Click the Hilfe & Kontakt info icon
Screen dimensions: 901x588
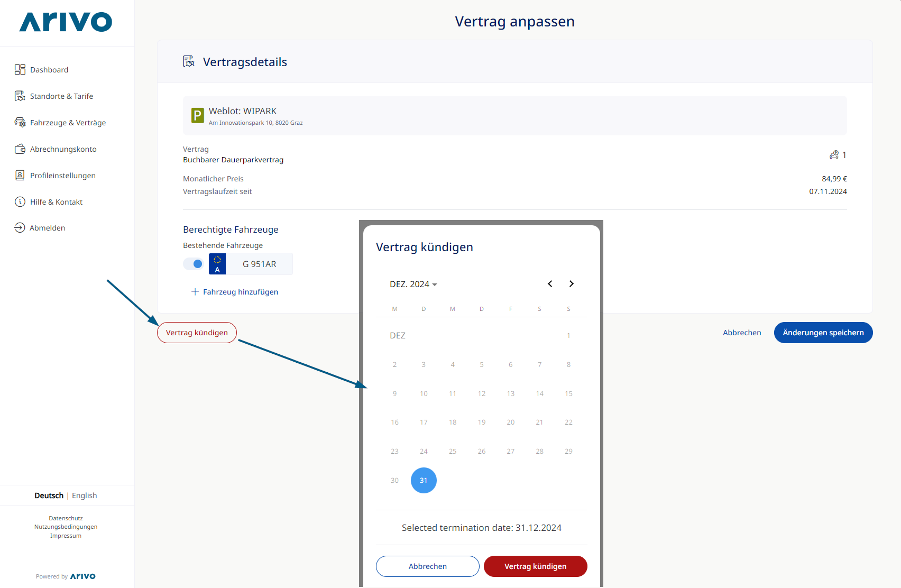20,201
